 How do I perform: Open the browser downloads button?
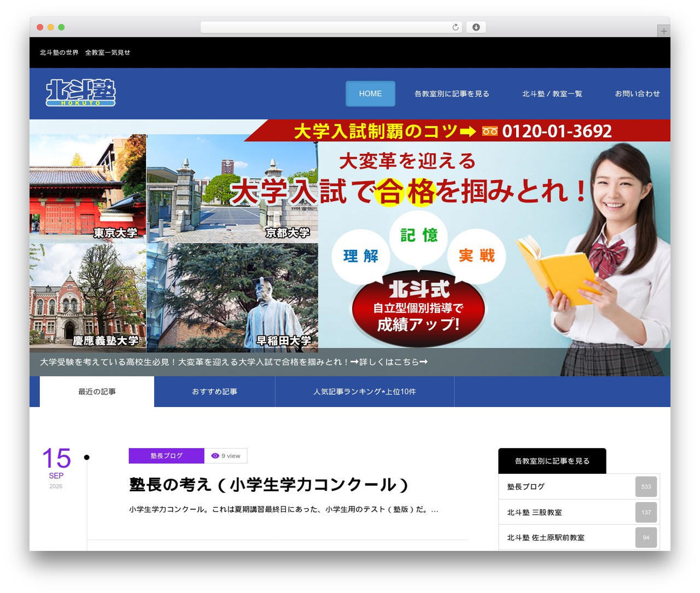[476, 27]
